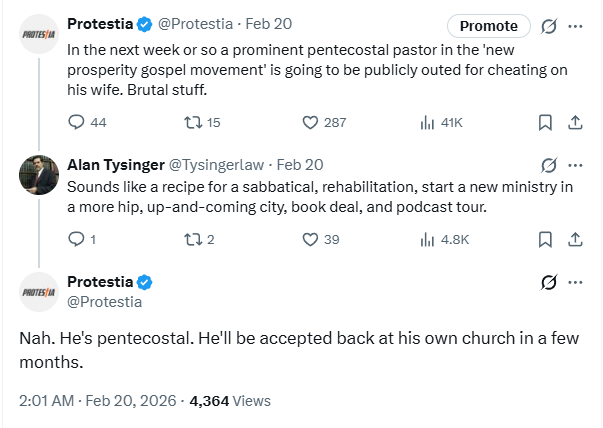Reply to Alan Tysinger's tweet
603x428 pixels.
tap(76, 239)
